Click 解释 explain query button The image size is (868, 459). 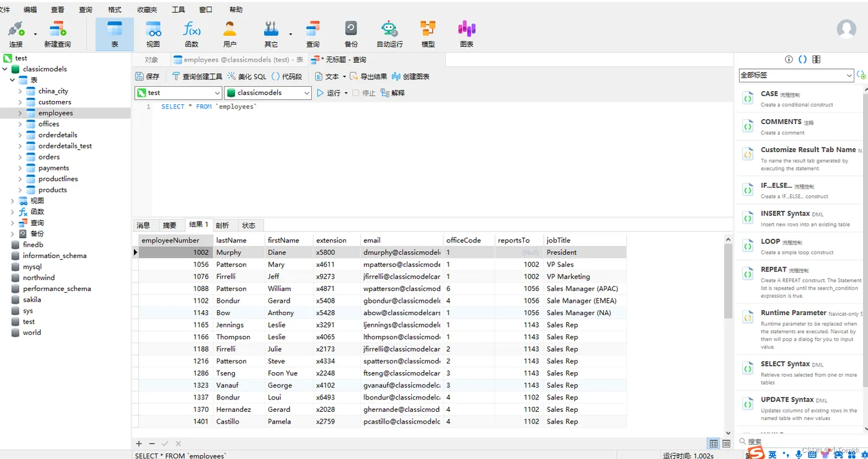click(x=392, y=92)
